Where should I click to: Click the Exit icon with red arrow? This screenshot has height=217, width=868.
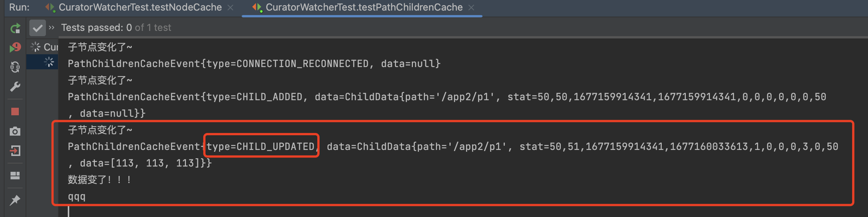15,151
